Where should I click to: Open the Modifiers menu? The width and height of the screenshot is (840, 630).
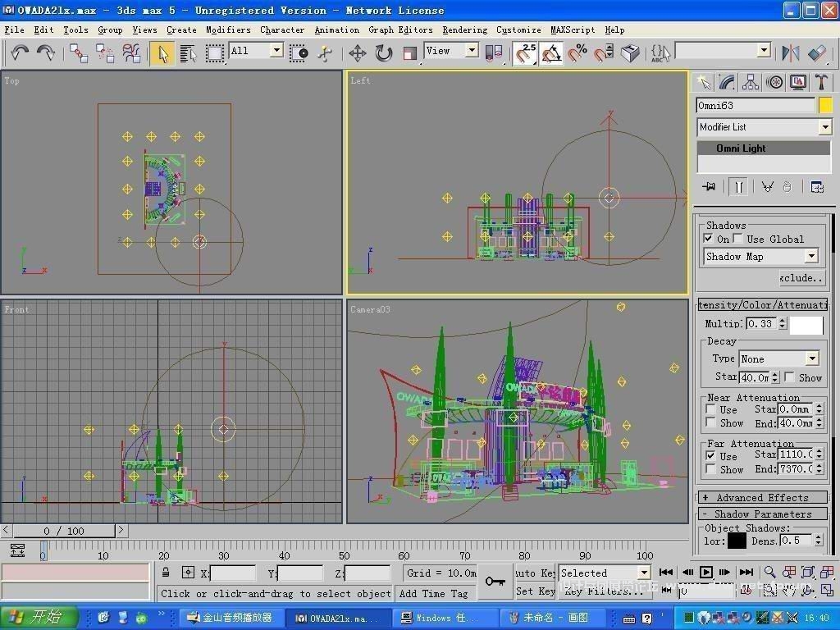(x=228, y=30)
